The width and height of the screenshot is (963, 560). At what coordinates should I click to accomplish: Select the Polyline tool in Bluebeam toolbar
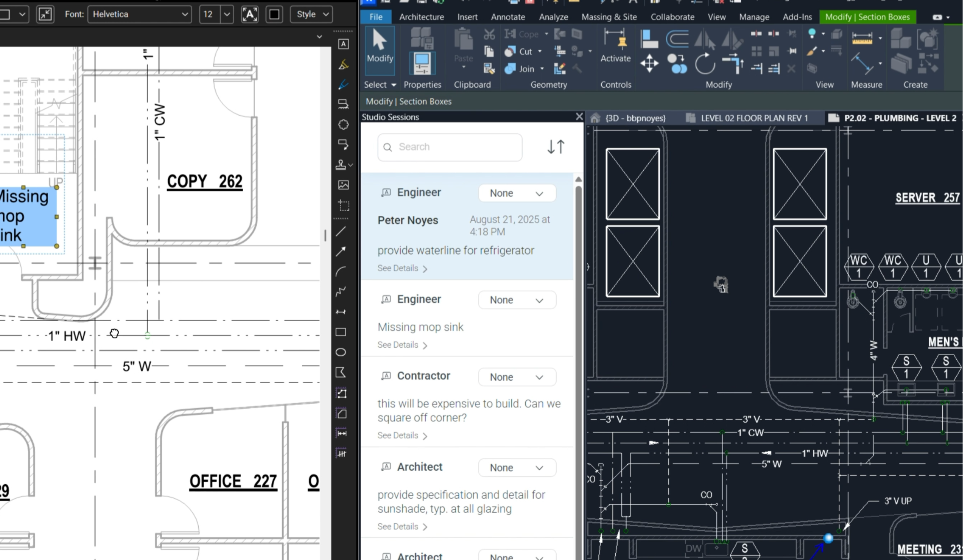(x=341, y=292)
